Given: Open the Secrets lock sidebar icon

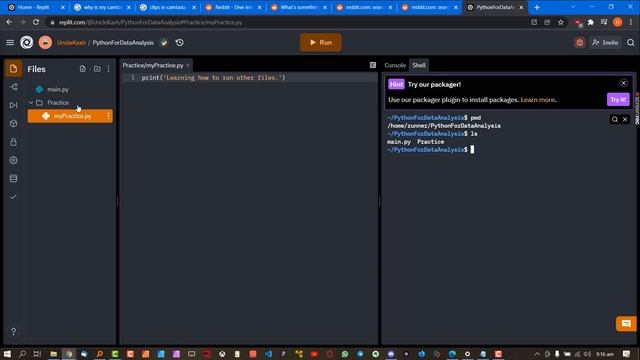Looking at the screenshot, I should pyautogui.click(x=13, y=142).
